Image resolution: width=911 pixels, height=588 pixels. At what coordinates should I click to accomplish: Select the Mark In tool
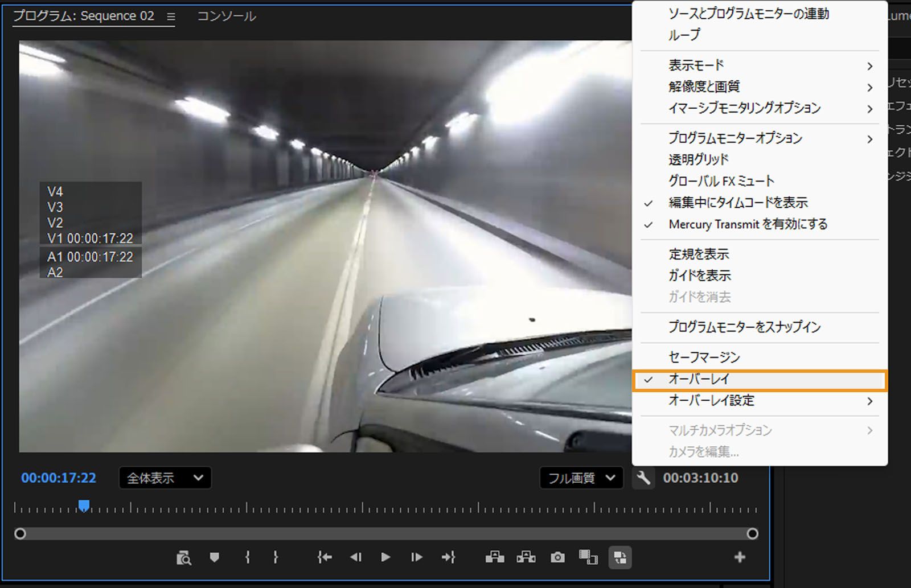coord(247,557)
